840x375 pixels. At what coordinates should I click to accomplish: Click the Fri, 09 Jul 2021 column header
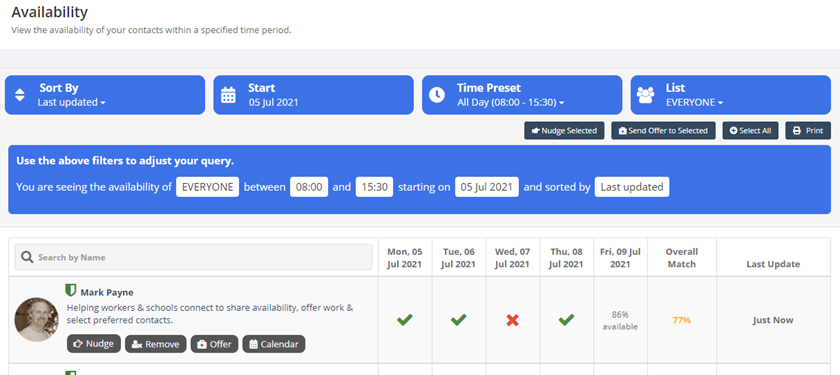(620, 258)
